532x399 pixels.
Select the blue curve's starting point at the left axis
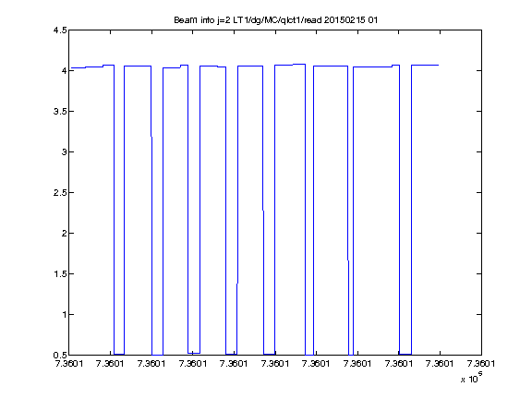coord(71,67)
